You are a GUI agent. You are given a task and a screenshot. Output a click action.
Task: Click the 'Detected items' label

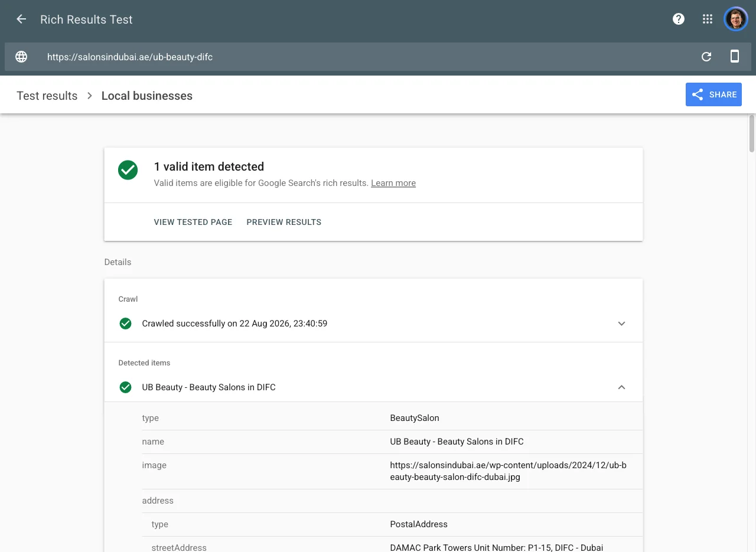(x=144, y=363)
